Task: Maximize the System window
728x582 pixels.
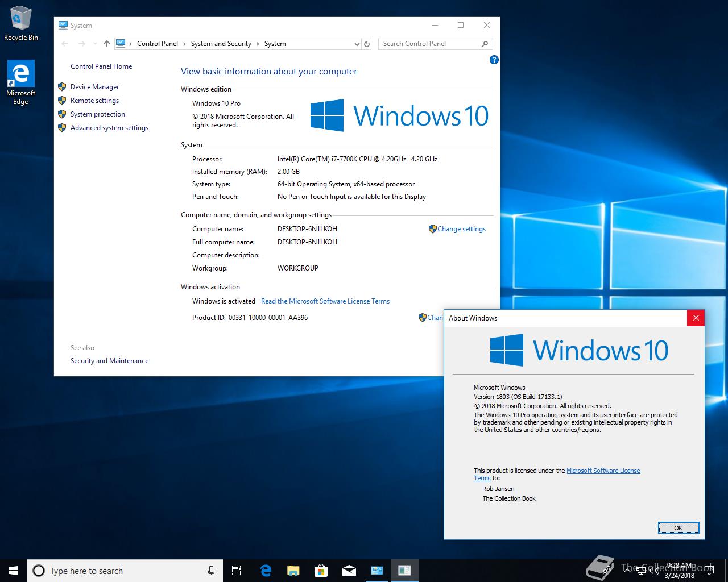Action: click(x=461, y=25)
